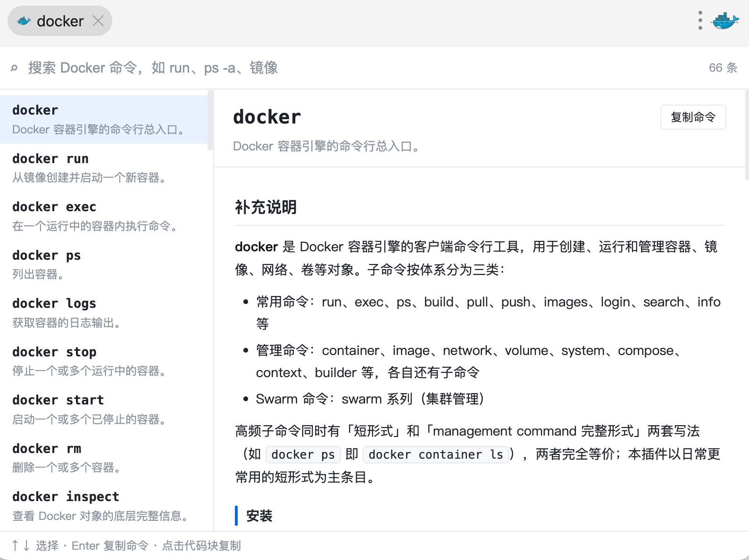Select docker run in command list
Screen dimensions: 749x560
click(x=104, y=168)
